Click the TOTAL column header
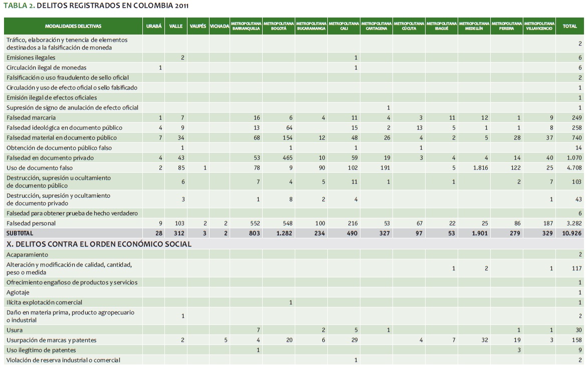The width and height of the screenshot is (588, 368). (569, 26)
